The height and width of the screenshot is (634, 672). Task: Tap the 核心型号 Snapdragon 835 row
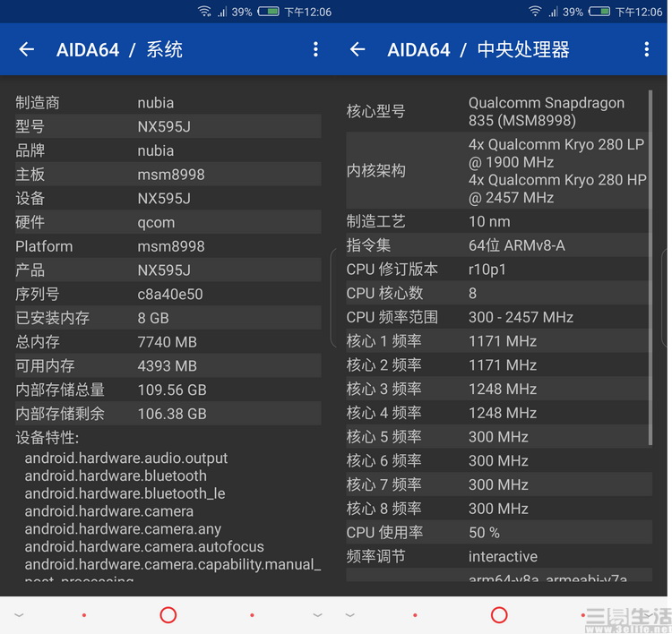click(497, 112)
